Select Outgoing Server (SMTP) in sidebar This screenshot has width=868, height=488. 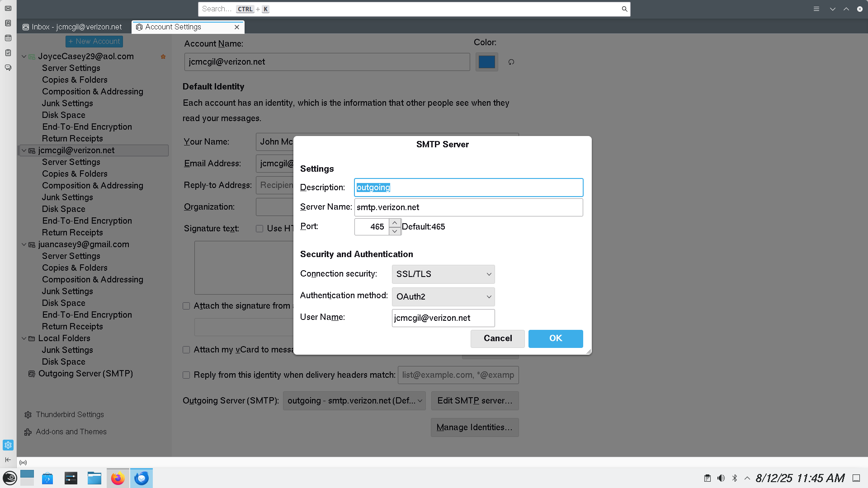[85, 374]
